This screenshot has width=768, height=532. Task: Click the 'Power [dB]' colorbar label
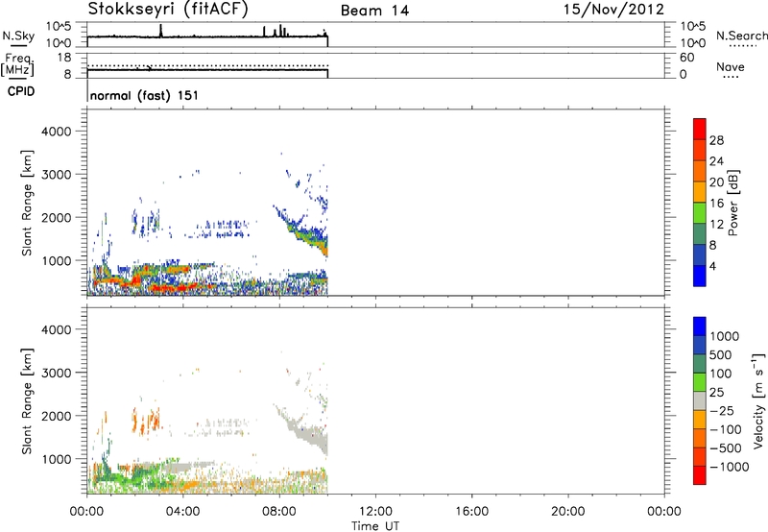coord(732,203)
